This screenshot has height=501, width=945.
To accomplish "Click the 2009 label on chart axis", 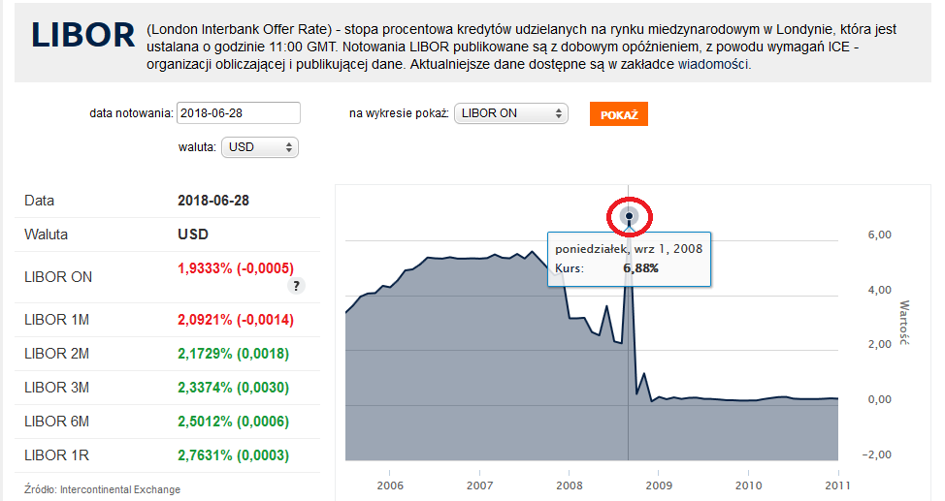I will 658,485.
